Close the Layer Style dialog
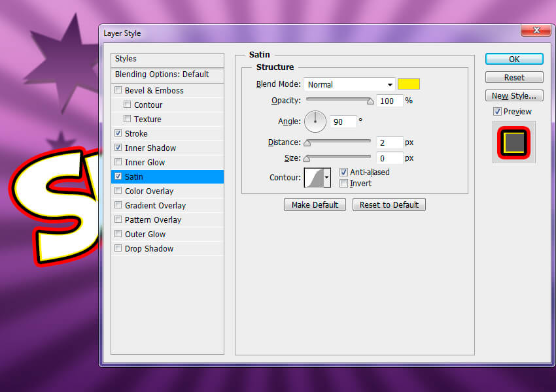 535,31
